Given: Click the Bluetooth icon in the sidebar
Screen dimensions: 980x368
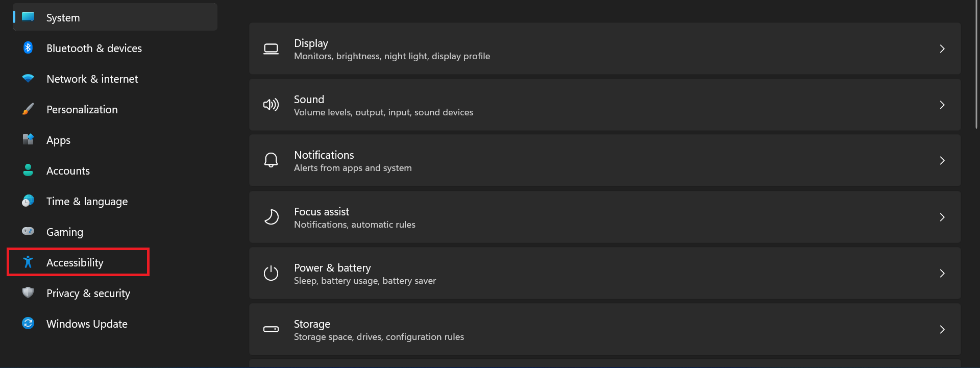Looking at the screenshot, I should point(28,48).
